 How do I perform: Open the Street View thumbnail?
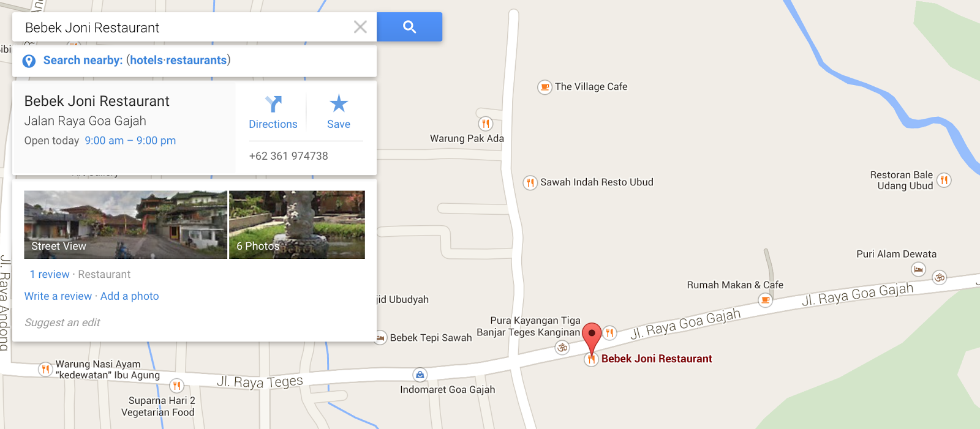[126, 225]
